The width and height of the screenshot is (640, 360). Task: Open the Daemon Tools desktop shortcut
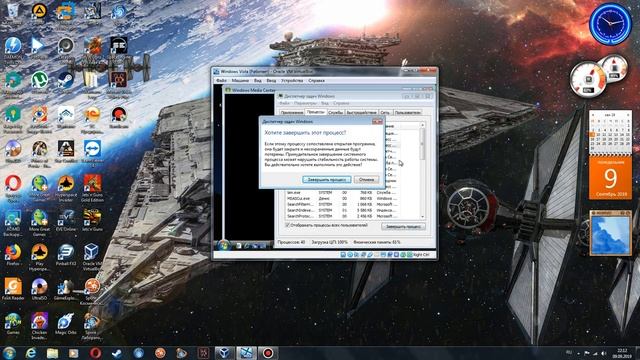click(x=13, y=51)
